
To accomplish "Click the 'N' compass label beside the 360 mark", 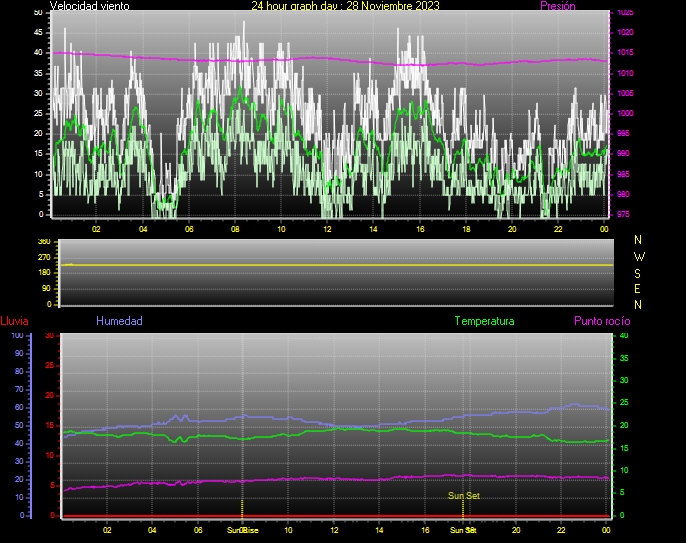I will (638, 240).
